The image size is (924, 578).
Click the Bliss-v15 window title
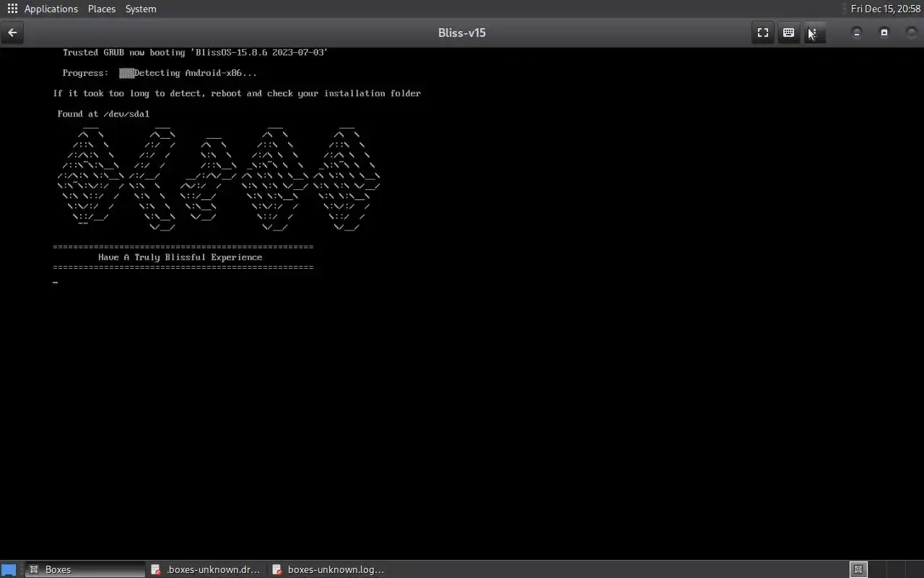click(461, 33)
